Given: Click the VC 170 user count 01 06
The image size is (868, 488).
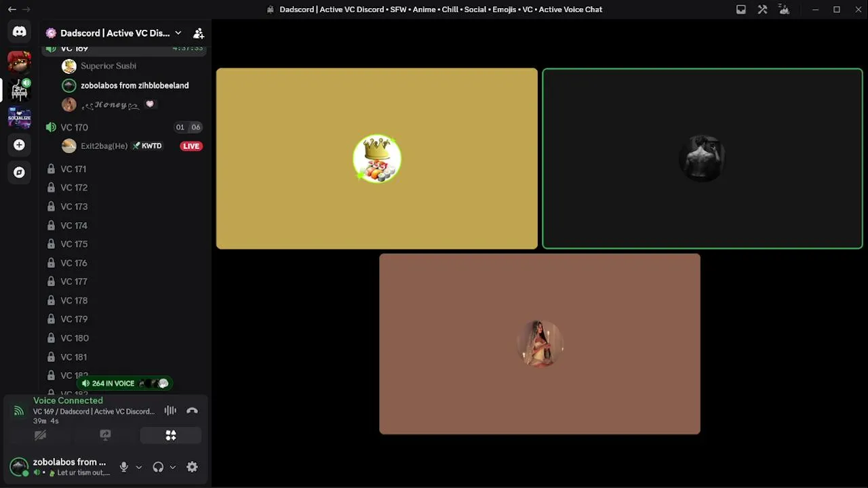Looking at the screenshot, I should (188, 127).
